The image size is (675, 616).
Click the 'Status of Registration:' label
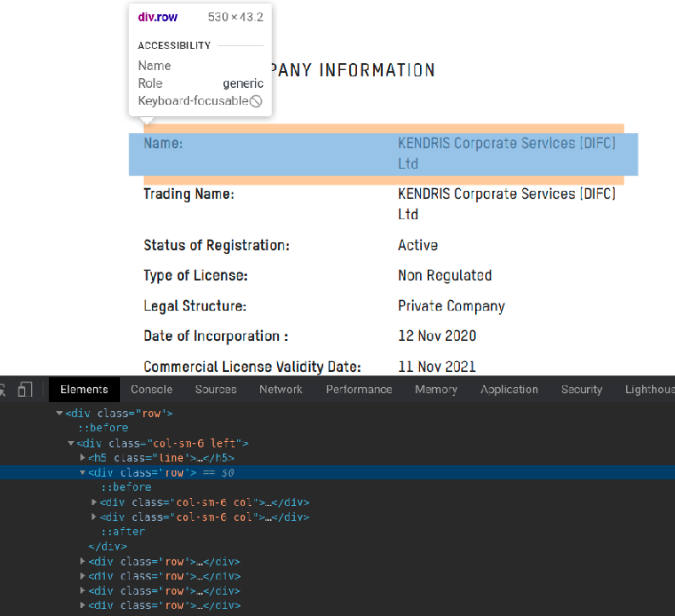217,245
